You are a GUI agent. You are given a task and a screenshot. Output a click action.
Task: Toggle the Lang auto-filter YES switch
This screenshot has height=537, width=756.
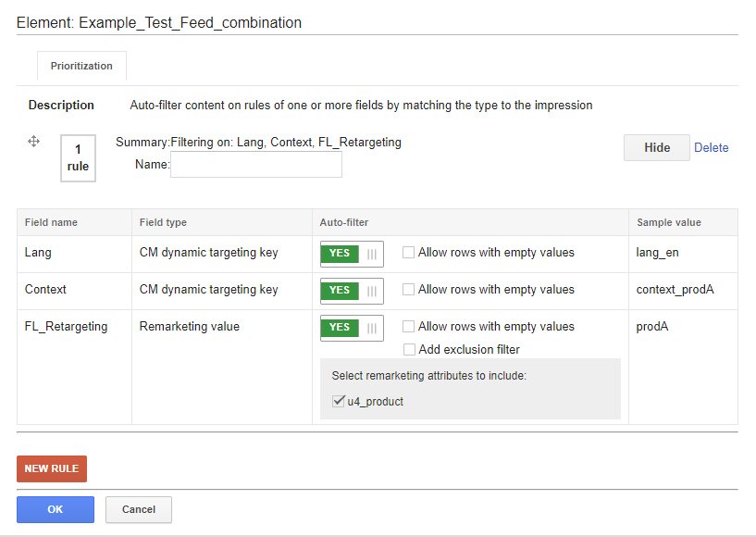pos(352,254)
